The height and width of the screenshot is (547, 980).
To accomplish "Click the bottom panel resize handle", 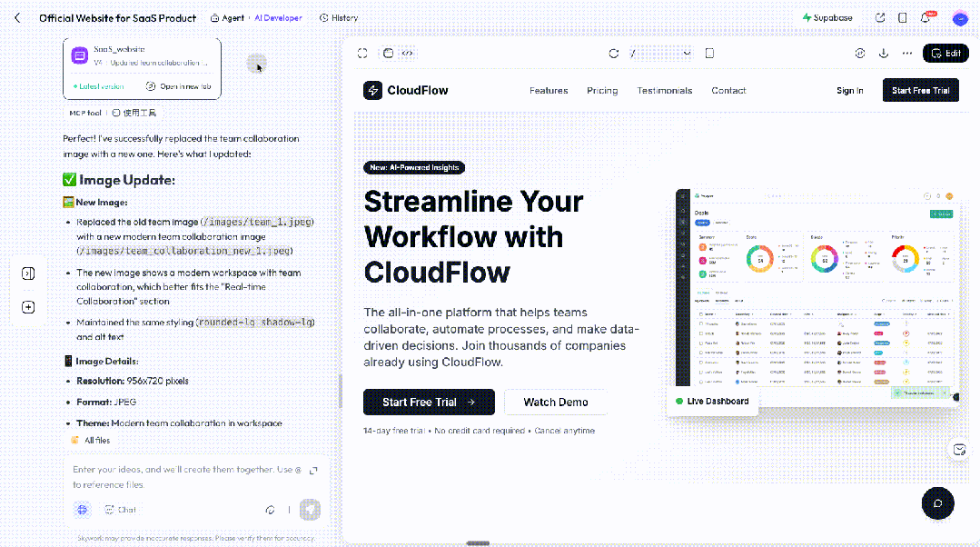I will click(478, 543).
